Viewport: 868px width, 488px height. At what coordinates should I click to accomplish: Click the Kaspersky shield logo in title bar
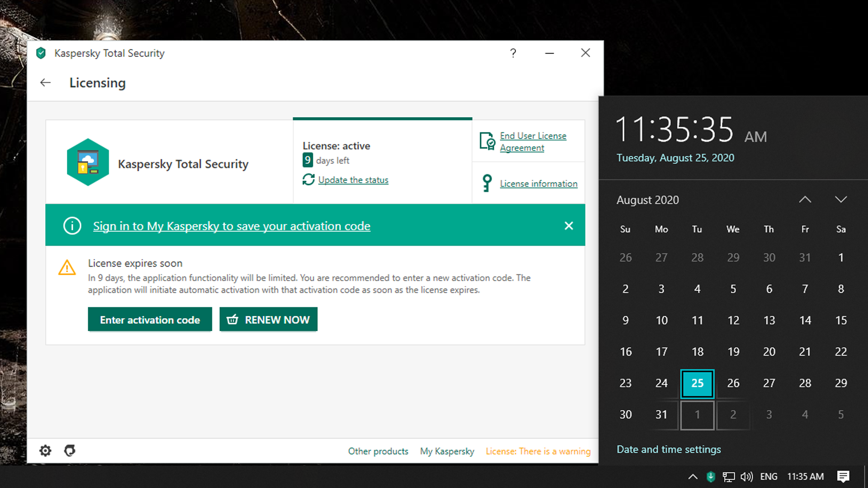(41, 53)
